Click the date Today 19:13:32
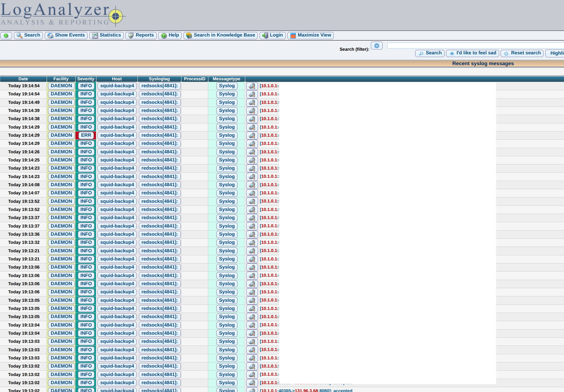 pos(24,243)
